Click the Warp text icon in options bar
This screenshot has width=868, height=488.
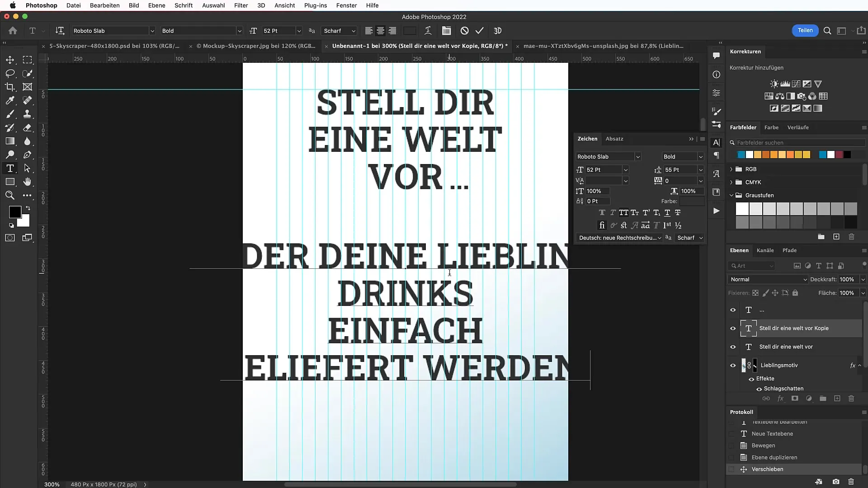(427, 30)
